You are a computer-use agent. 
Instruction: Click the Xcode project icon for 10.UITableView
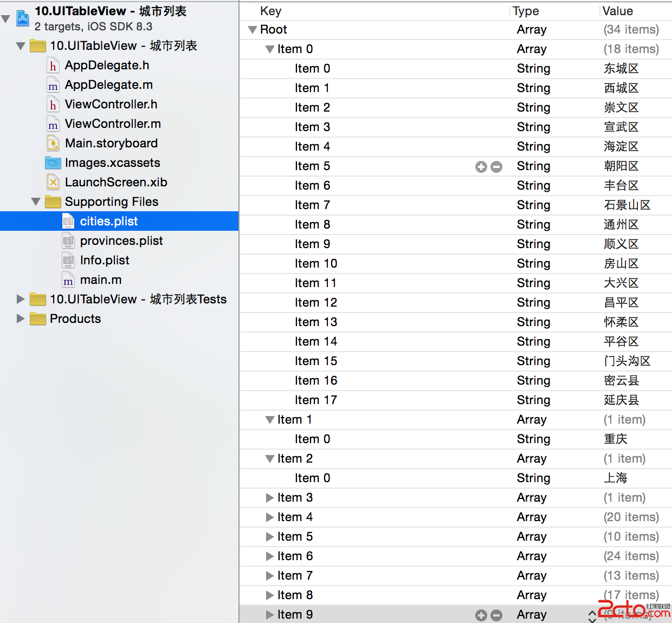(x=23, y=18)
